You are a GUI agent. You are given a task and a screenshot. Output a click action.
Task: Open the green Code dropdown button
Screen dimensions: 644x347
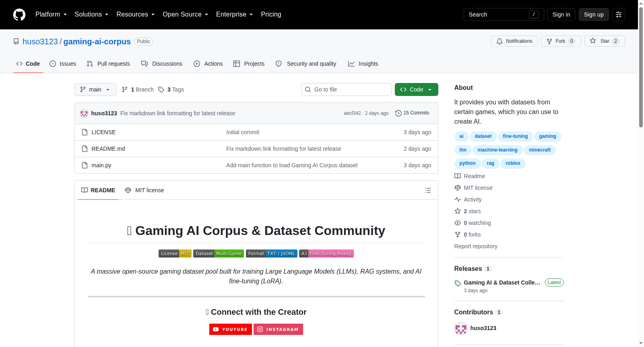[x=417, y=89]
